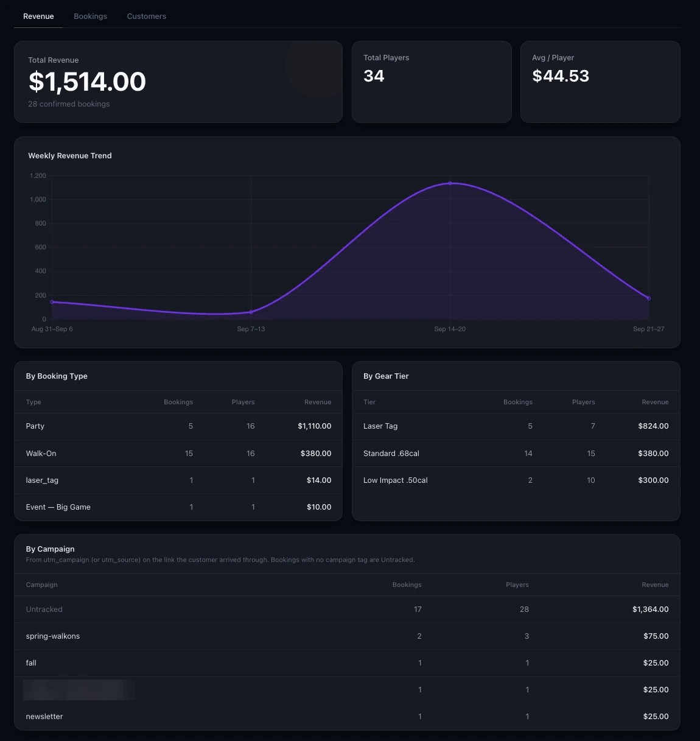Click Players header in By Gear Tier
The height and width of the screenshot is (741, 700).
point(583,402)
